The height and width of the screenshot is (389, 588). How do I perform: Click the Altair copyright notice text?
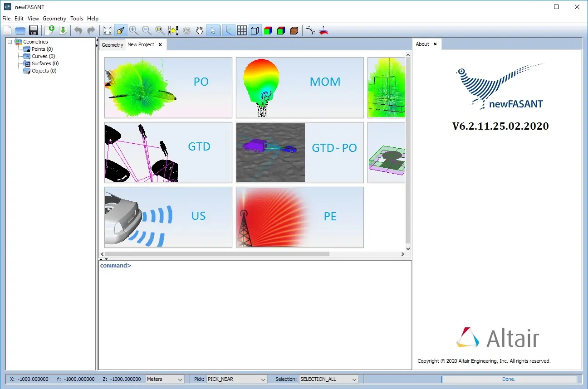tap(484, 361)
